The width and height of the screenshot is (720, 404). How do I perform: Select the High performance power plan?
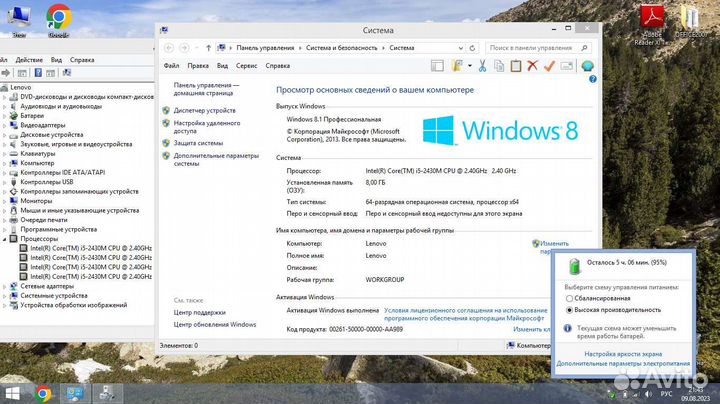[x=569, y=310]
